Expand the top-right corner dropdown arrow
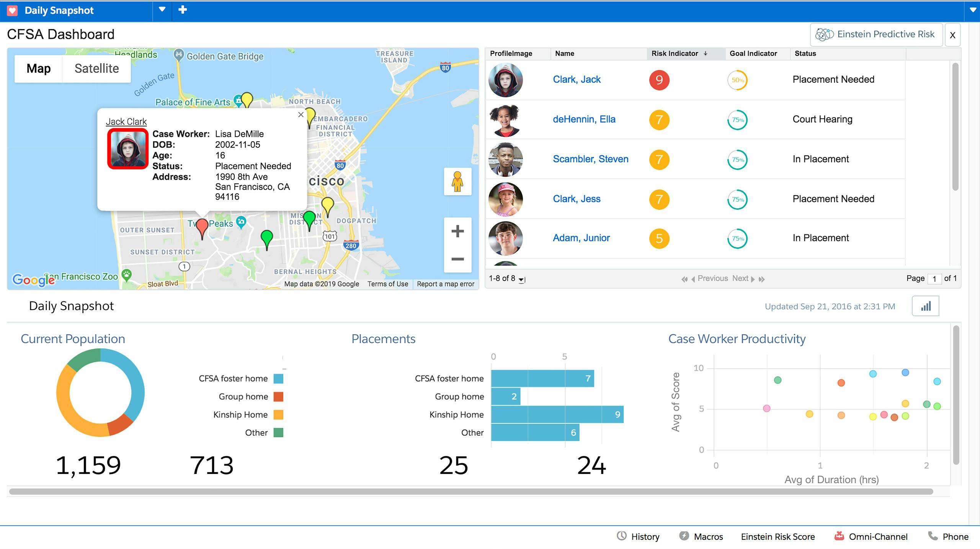 pos(973,10)
